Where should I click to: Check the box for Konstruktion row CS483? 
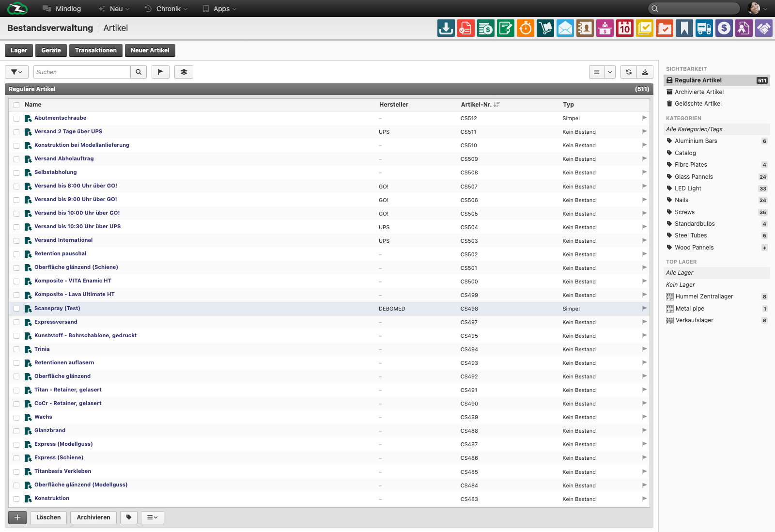click(16, 499)
